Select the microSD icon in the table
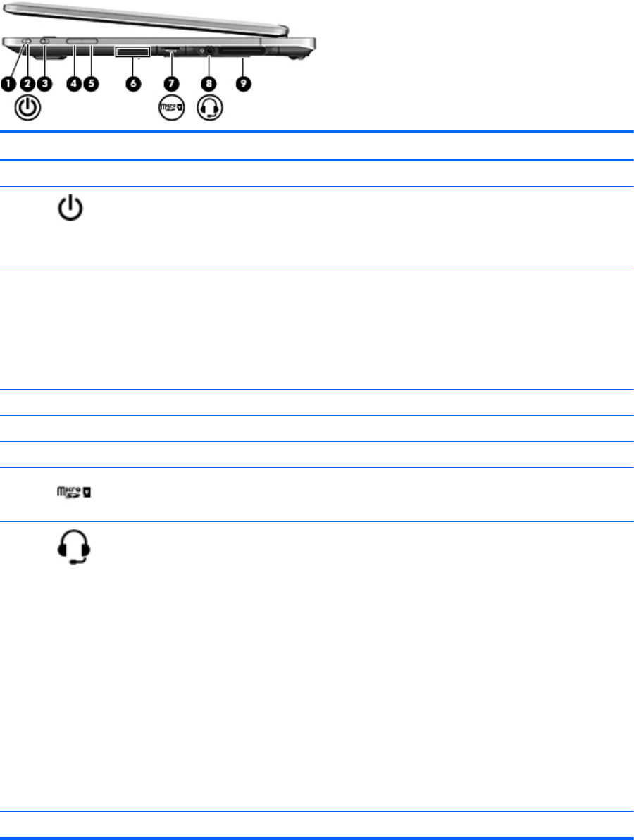The height and width of the screenshot is (840, 634). click(x=74, y=492)
